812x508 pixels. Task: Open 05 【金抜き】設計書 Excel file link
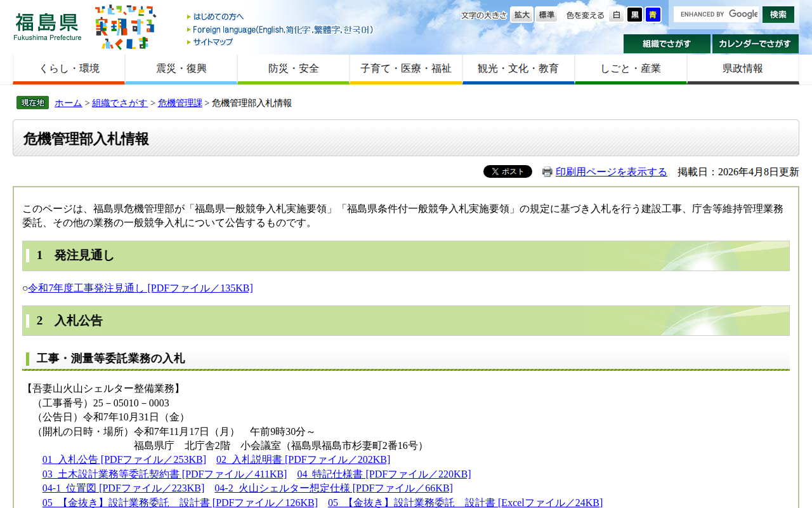(466, 502)
